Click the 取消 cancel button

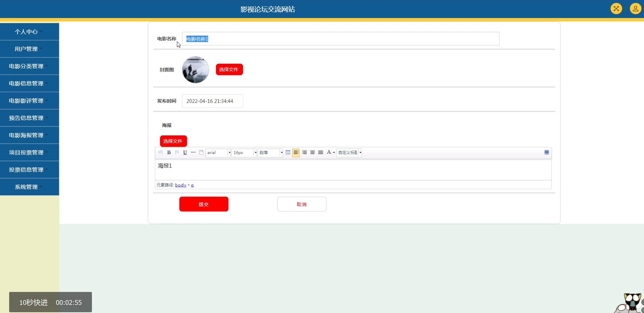pyautogui.click(x=301, y=204)
